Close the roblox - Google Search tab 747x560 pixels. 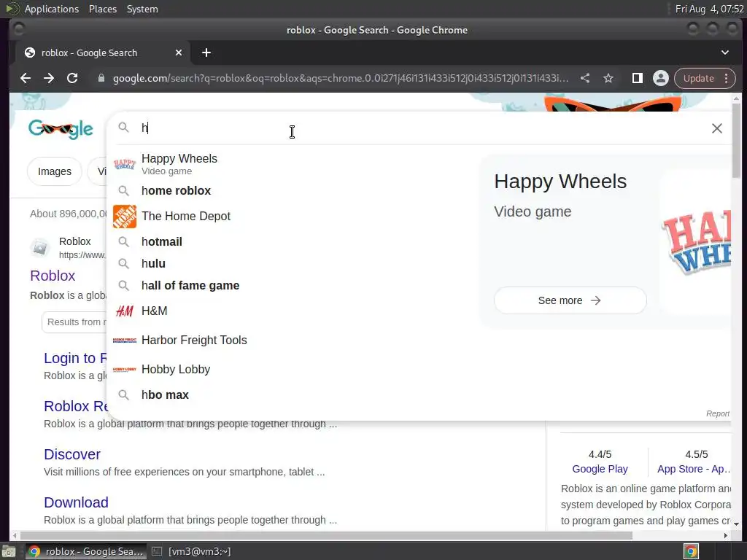pos(179,52)
